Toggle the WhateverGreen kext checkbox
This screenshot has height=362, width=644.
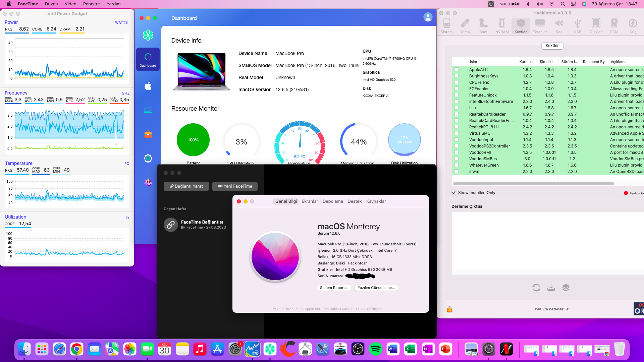pyautogui.click(x=457, y=165)
